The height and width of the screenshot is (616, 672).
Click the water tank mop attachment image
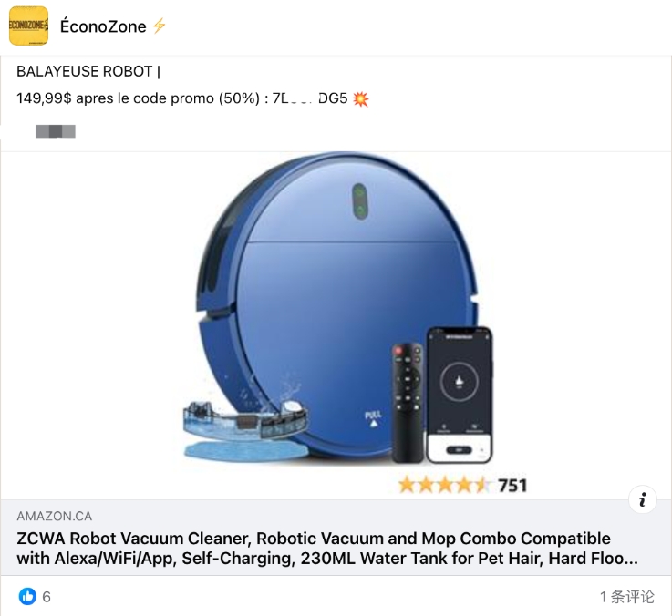point(246,430)
